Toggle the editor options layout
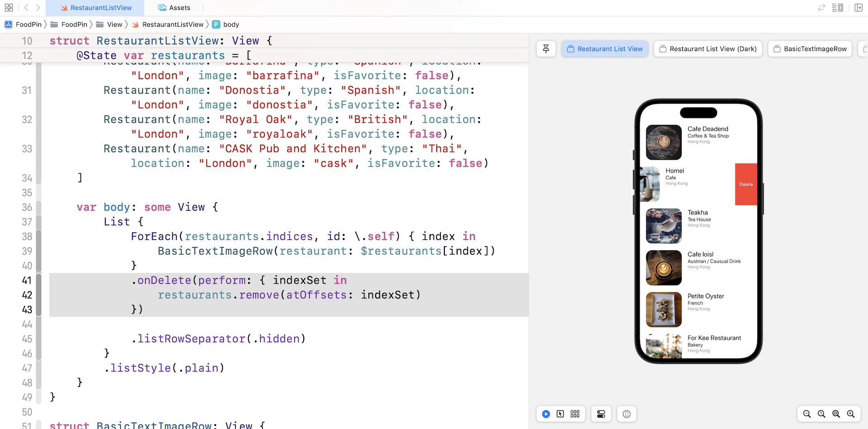868x429 pixels. click(837, 8)
